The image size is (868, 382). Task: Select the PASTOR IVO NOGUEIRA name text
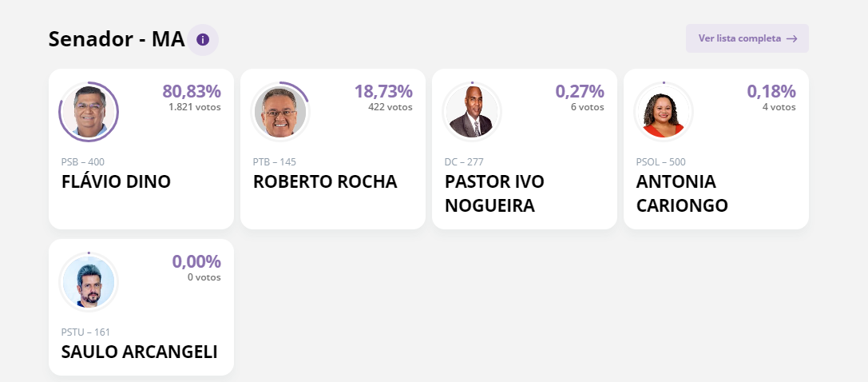pos(494,193)
